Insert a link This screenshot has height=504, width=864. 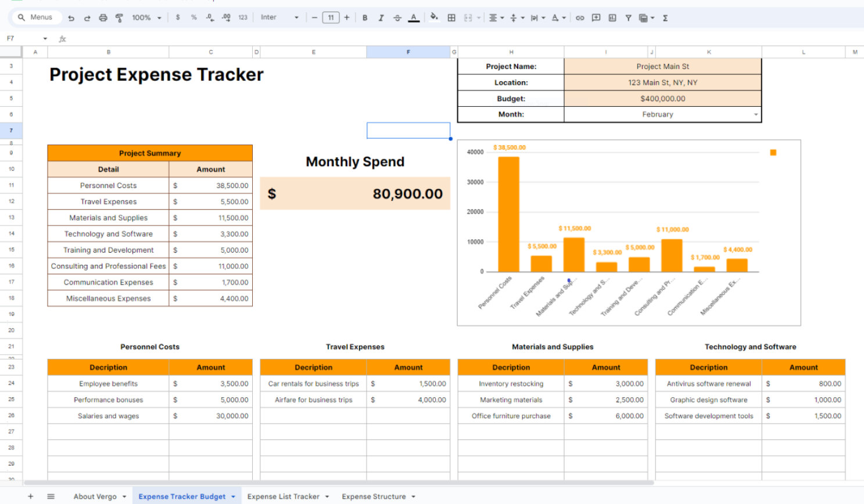coord(579,17)
